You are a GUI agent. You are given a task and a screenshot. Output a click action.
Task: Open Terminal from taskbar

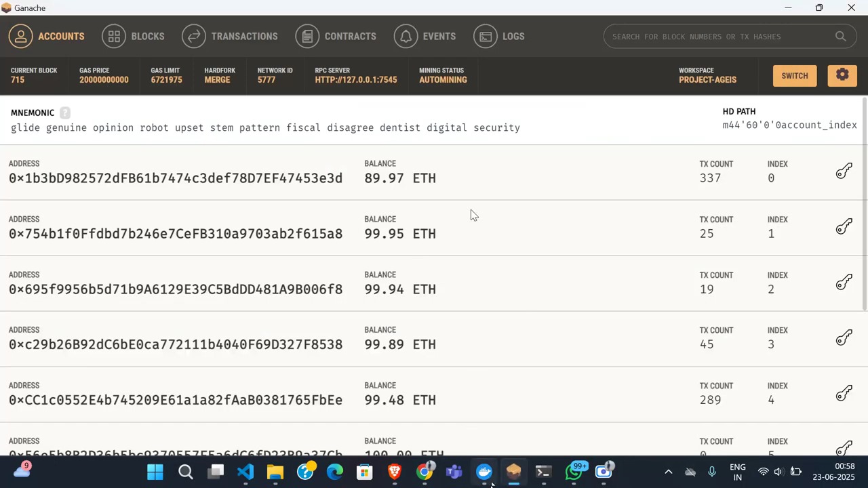point(544,472)
